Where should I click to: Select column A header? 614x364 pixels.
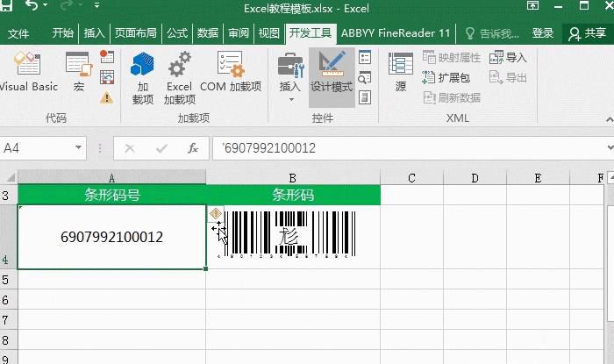111,178
